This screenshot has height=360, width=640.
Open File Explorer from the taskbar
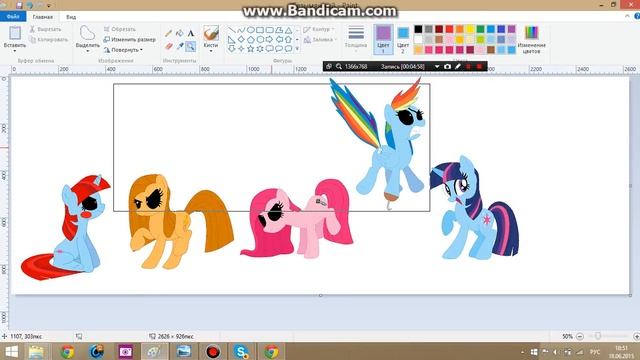pyautogui.click(x=36, y=351)
